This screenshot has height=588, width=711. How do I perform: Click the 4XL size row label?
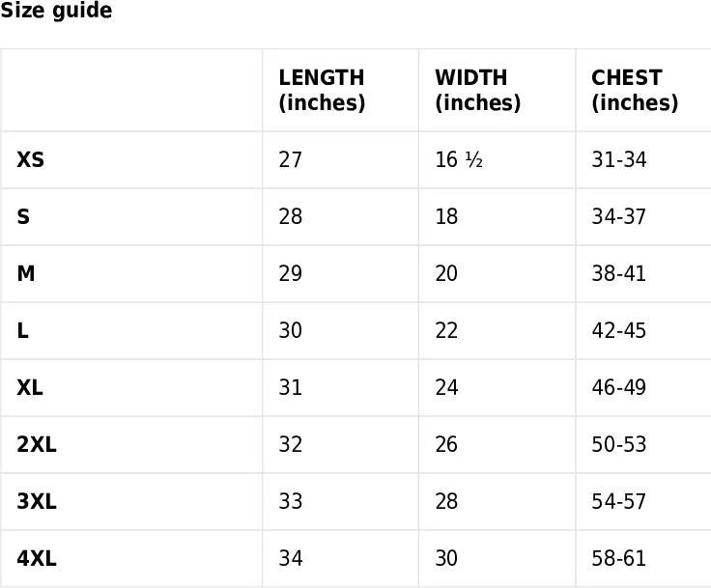tap(37, 558)
